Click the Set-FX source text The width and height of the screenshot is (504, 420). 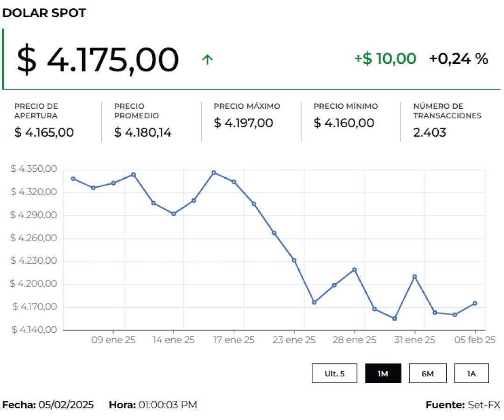coord(484,405)
